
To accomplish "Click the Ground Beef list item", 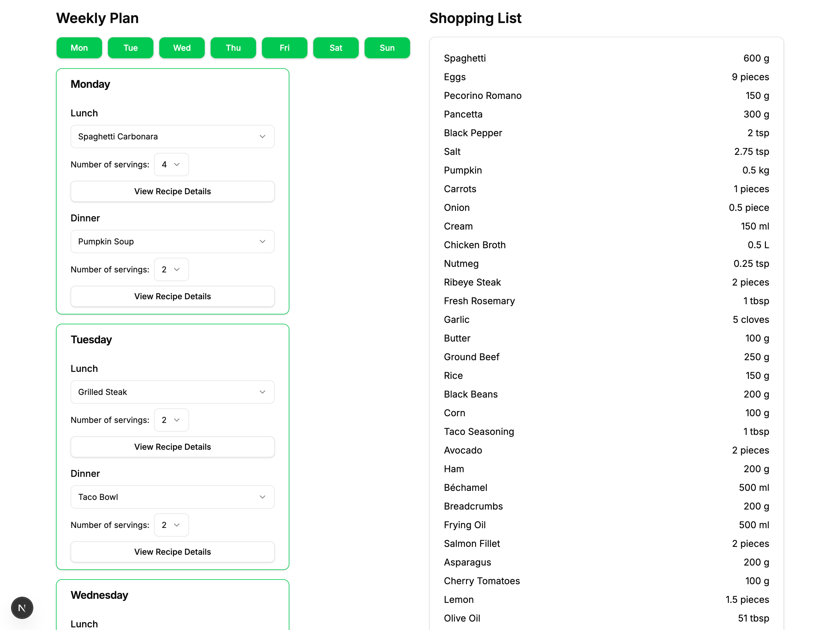I will (606, 357).
